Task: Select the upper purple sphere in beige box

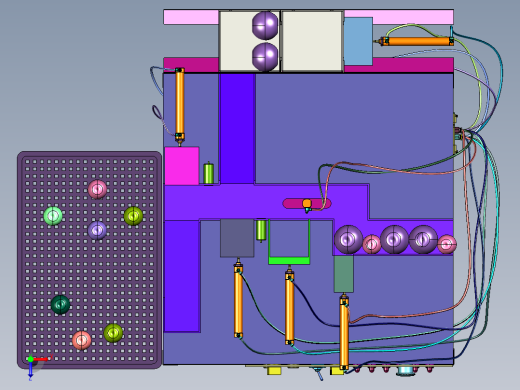Action: tap(265, 25)
